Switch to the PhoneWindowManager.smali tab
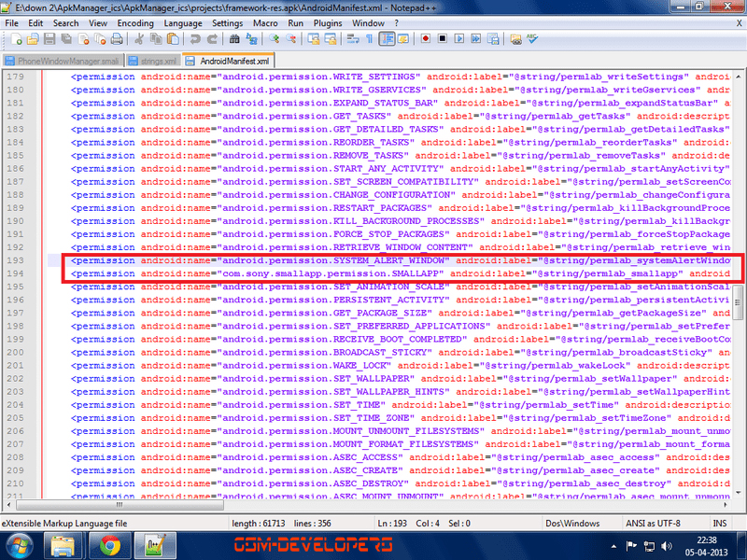This screenshot has height=560, width=747. click(63, 61)
